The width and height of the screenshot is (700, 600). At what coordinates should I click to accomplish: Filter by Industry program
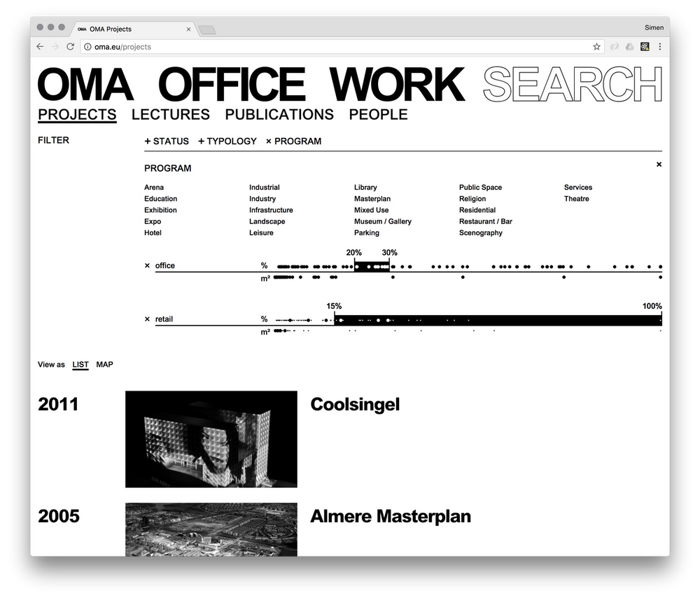tap(262, 199)
